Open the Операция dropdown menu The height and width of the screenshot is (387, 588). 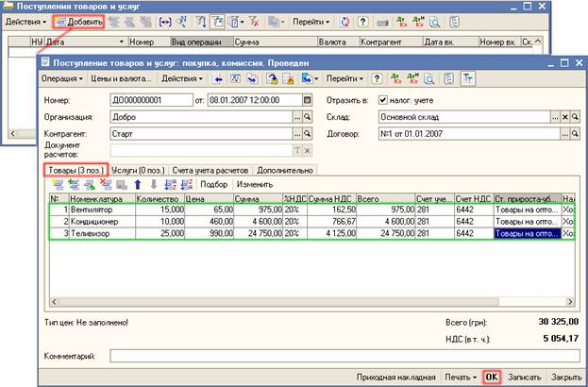61,79
